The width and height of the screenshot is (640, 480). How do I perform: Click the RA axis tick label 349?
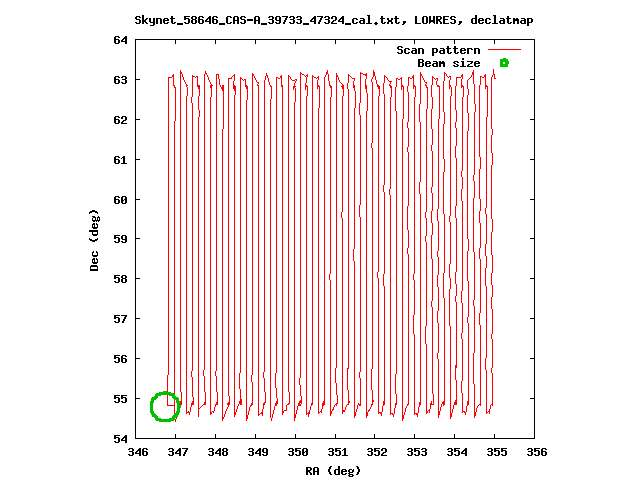tap(258, 452)
